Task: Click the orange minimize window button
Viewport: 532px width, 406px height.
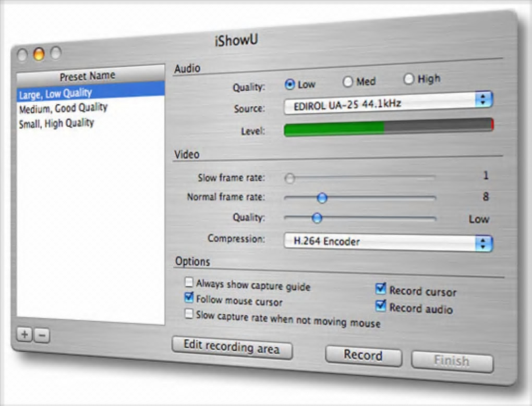Action: tap(39, 54)
